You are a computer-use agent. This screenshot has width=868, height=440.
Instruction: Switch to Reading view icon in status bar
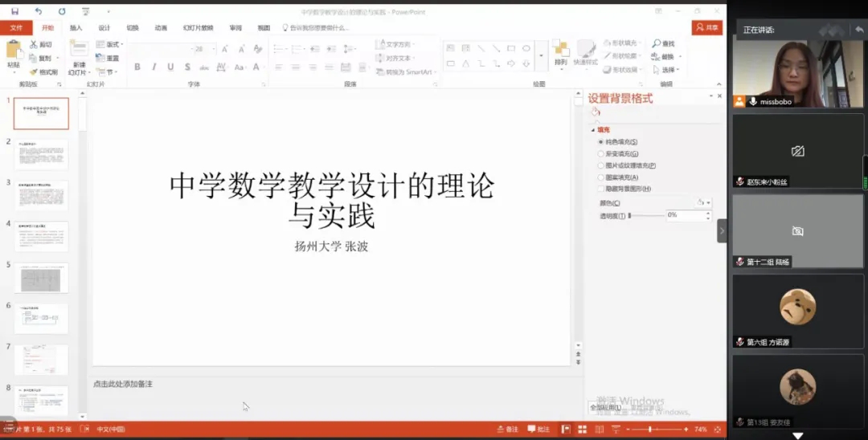click(599, 429)
